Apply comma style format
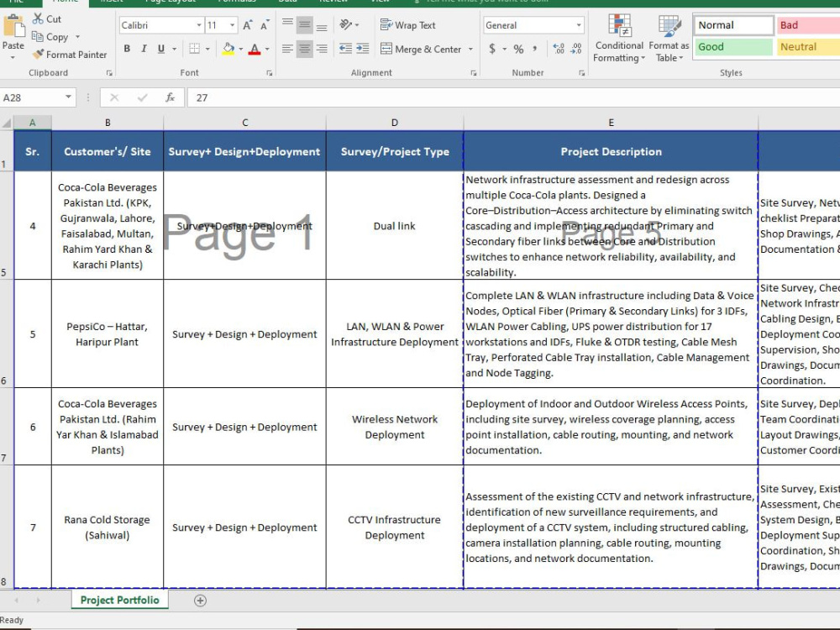The height and width of the screenshot is (630, 840). [534, 49]
